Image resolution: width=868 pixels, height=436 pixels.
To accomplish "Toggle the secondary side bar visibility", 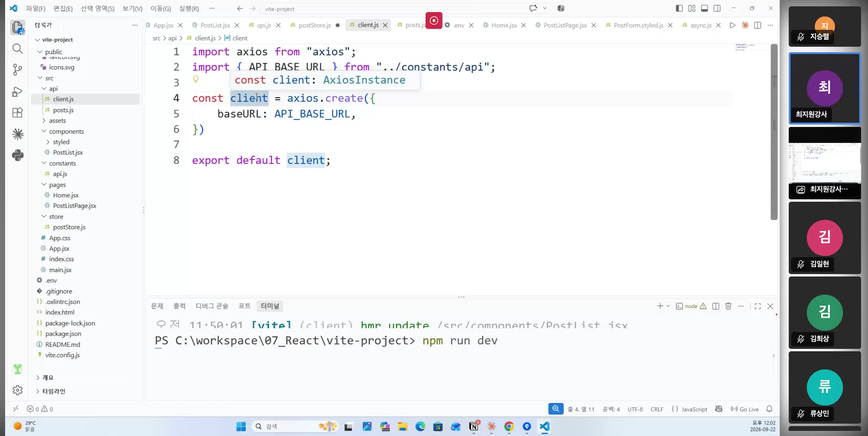I will click(x=717, y=8).
